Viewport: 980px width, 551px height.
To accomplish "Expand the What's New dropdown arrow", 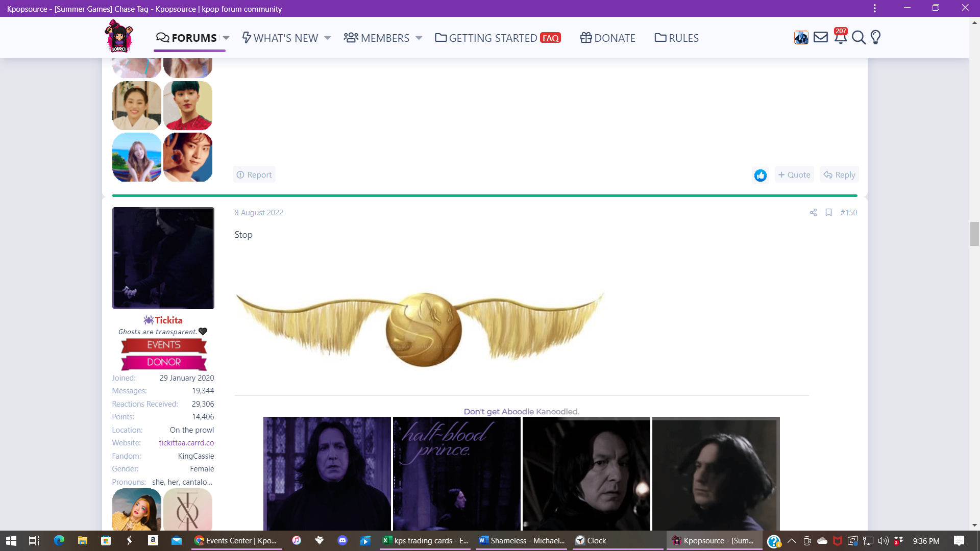I will (x=328, y=38).
